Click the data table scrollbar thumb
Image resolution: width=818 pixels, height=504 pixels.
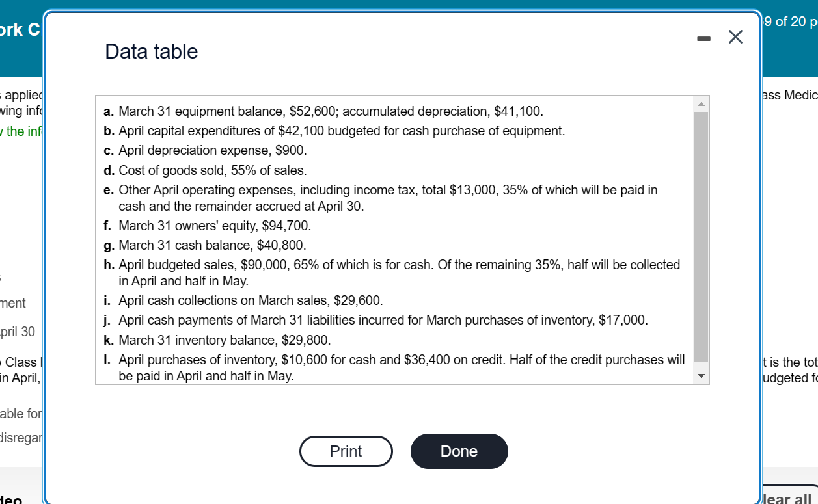[701, 237]
